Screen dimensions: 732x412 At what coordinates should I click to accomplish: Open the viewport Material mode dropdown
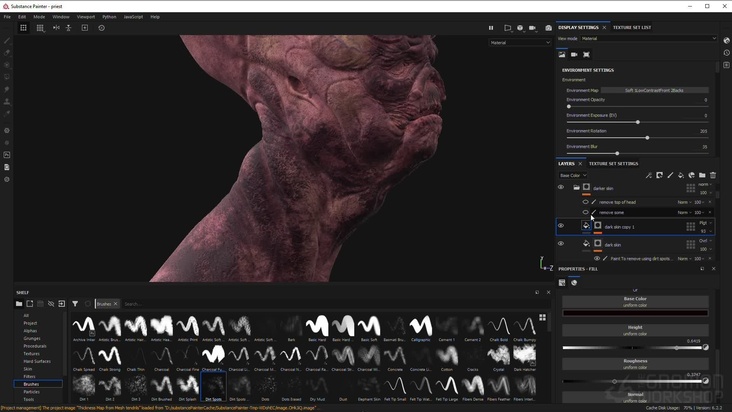pos(520,42)
